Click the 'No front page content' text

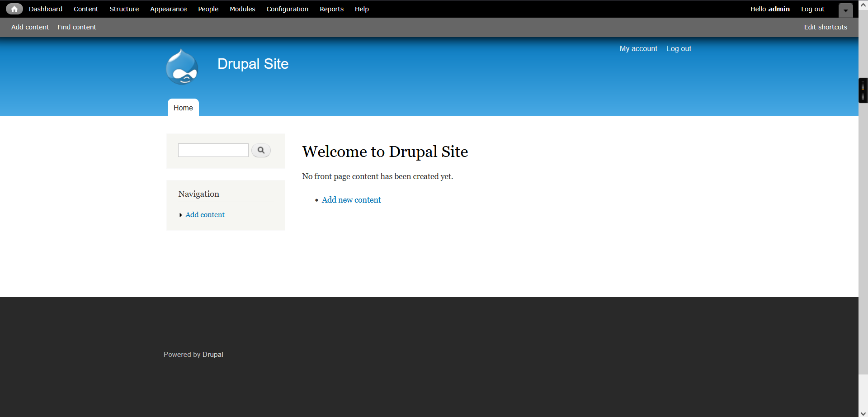[x=377, y=176]
